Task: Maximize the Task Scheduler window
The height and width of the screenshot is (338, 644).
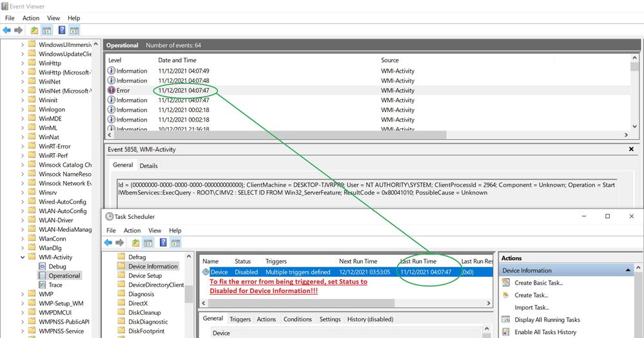Action: click(x=607, y=216)
